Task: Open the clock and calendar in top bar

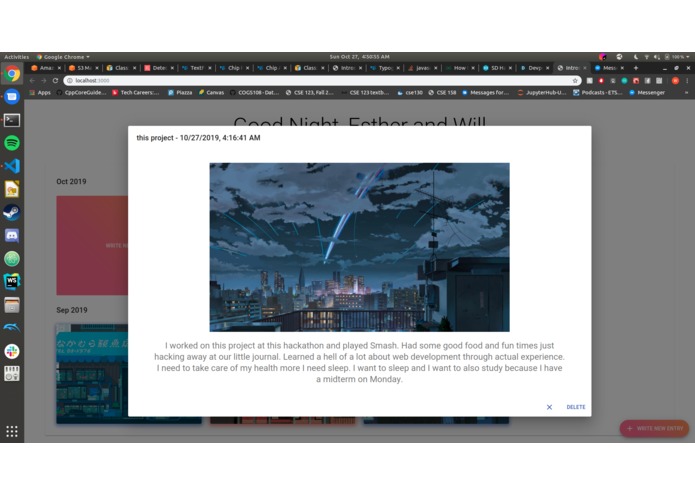Action: [359, 57]
